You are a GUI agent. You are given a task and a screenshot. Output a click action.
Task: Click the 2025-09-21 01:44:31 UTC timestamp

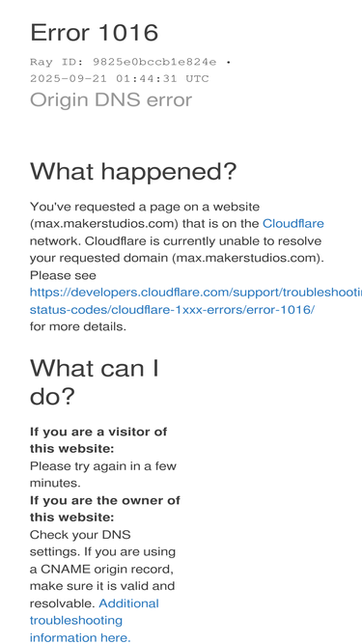tap(120, 78)
